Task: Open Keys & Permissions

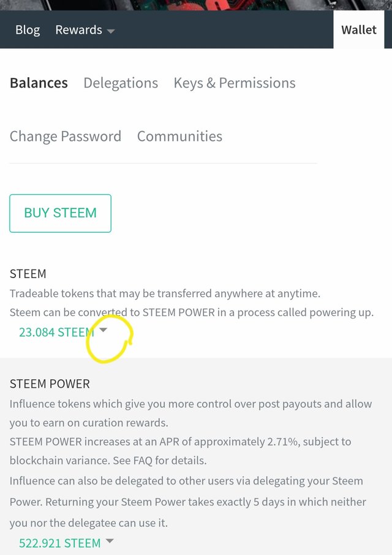Action: (235, 83)
